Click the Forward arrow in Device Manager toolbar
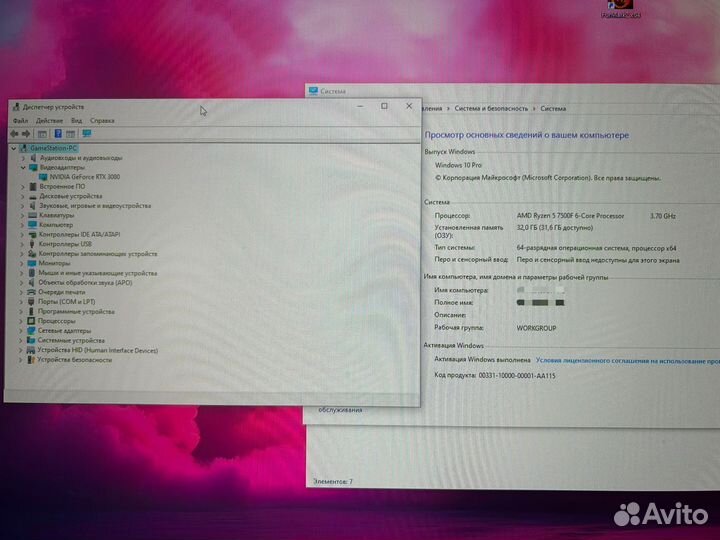Screen dimensions: 720x540 tap(26, 134)
